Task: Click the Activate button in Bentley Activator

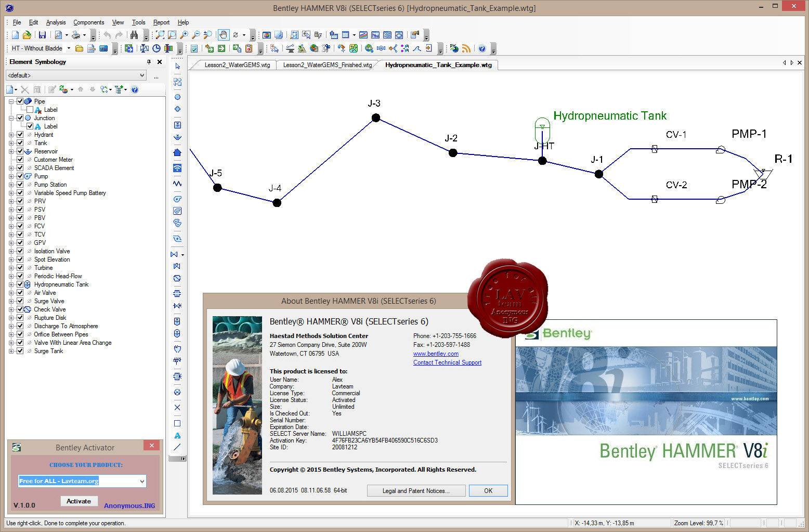Action: pos(79,501)
